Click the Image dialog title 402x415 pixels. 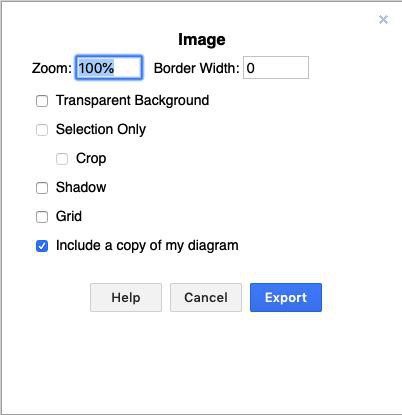click(x=202, y=40)
